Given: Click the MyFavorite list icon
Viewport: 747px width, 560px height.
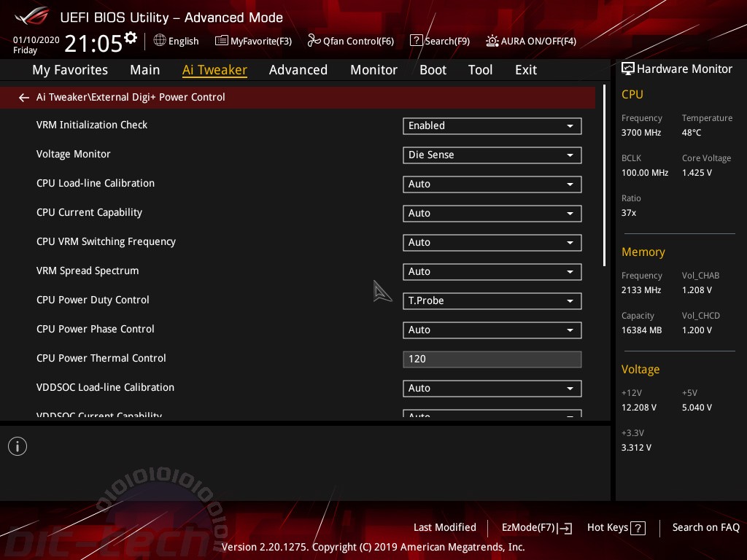Looking at the screenshot, I should (222, 41).
